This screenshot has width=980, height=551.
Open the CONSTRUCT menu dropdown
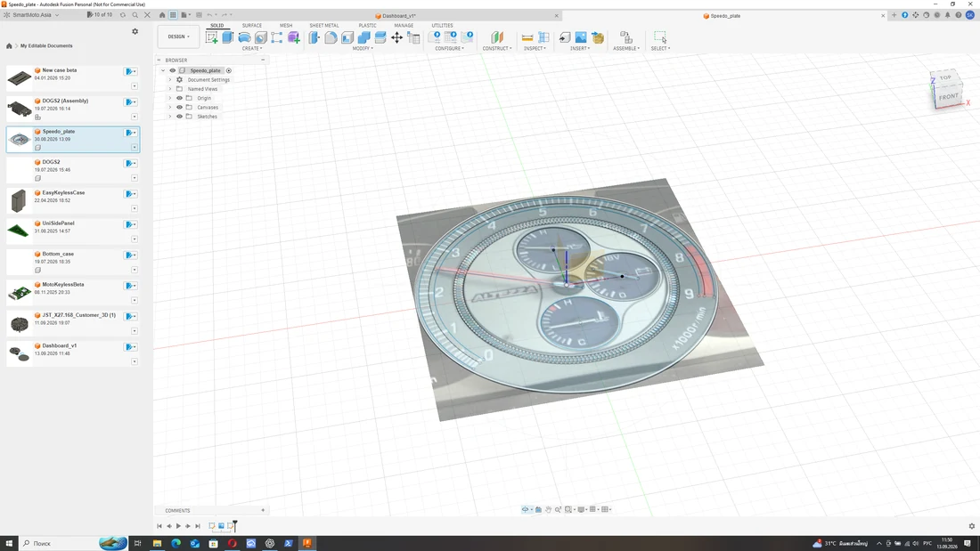point(497,48)
